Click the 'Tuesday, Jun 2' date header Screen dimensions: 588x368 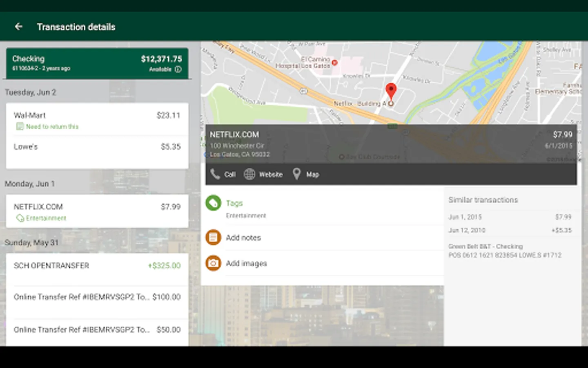tap(31, 92)
